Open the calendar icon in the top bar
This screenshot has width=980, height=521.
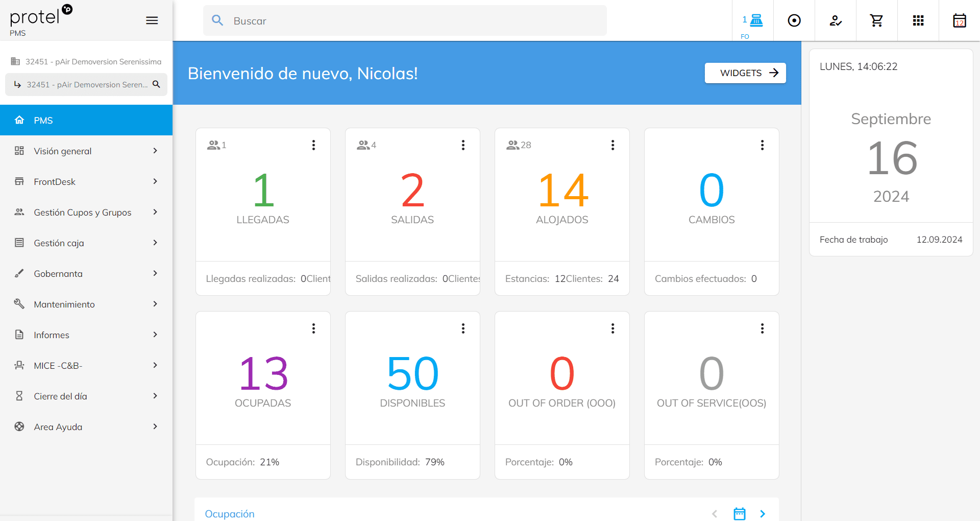959,20
